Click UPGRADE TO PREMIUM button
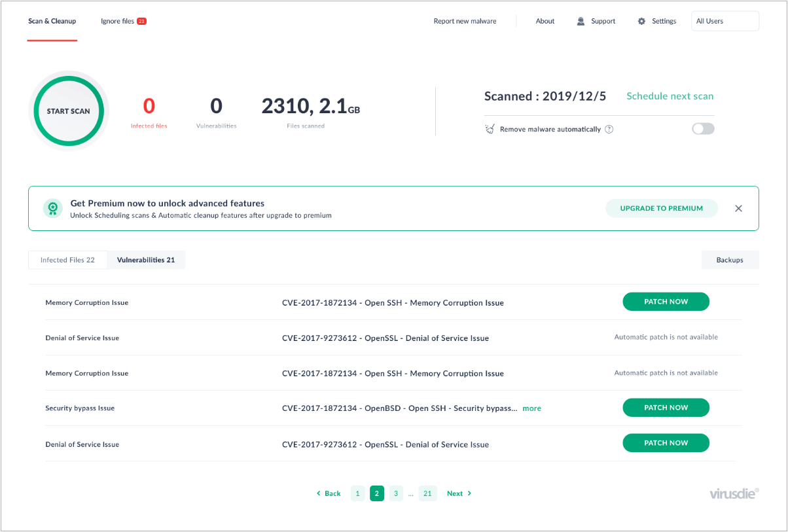The width and height of the screenshot is (788, 532). [662, 208]
